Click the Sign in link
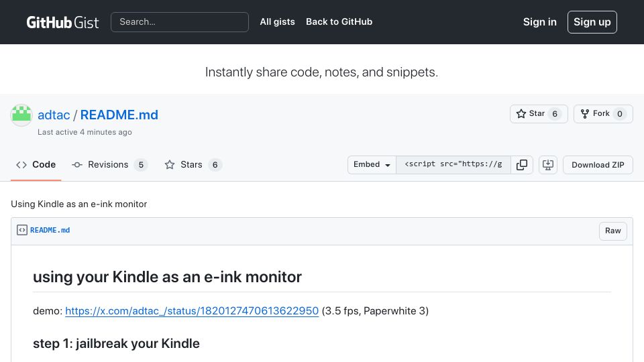This screenshot has width=644, height=362. (539, 22)
